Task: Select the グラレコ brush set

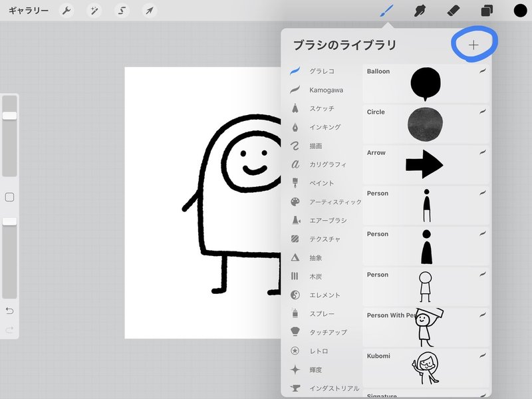Action: point(322,71)
